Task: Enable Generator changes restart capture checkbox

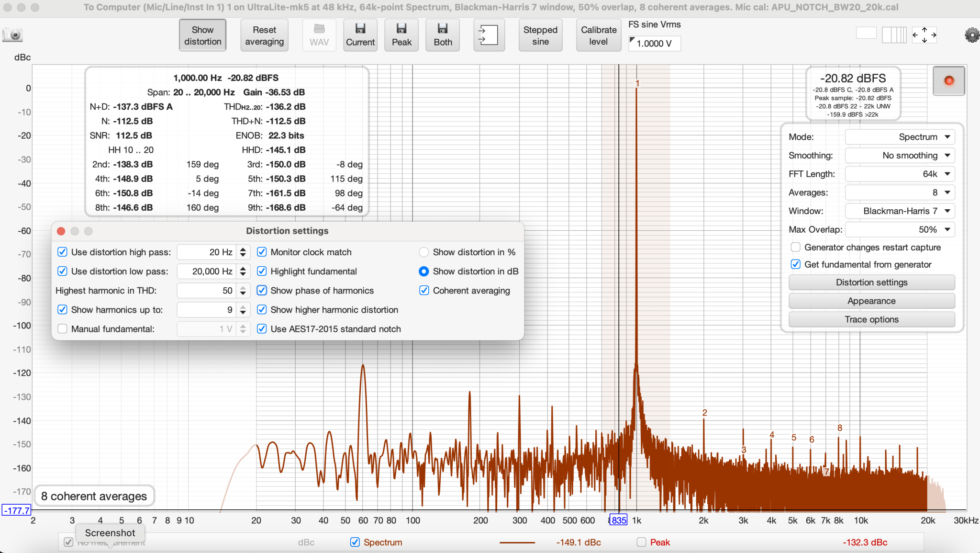Action: [x=795, y=248]
